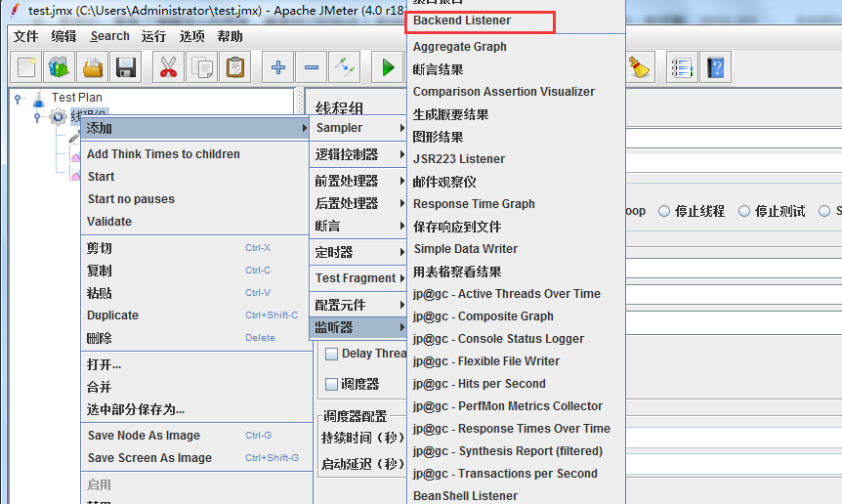The height and width of the screenshot is (504, 842).
Task: Open the 帮助 menu
Action: [230, 36]
